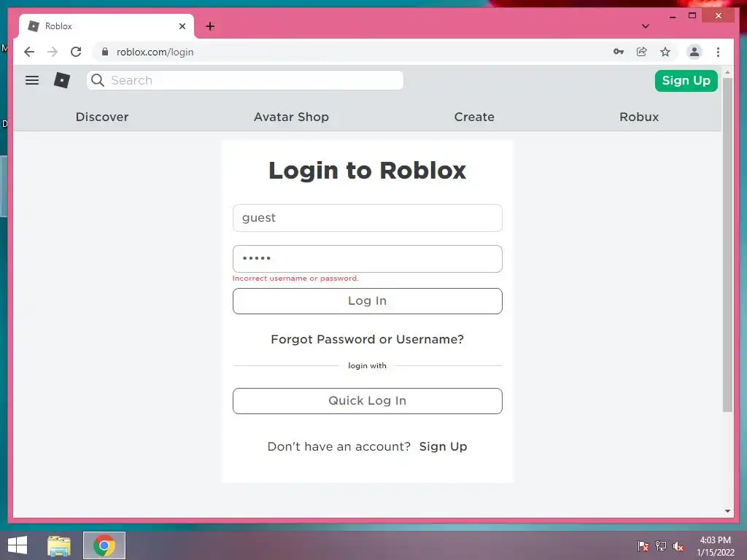Viewport: 747px width, 560px height.
Task: Open a new browser tab
Action: click(210, 26)
